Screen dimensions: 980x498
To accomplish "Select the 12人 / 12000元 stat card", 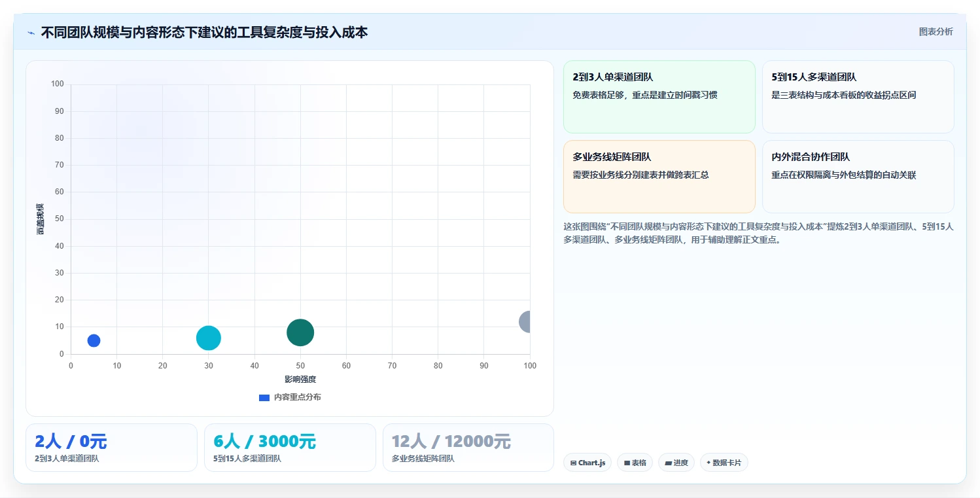I will click(468, 448).
